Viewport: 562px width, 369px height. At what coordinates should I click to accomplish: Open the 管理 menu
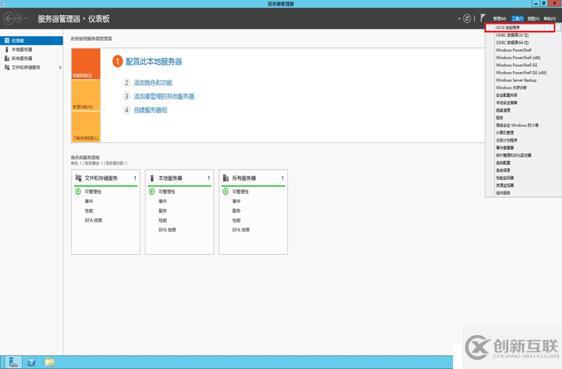(x=499, y=19)
